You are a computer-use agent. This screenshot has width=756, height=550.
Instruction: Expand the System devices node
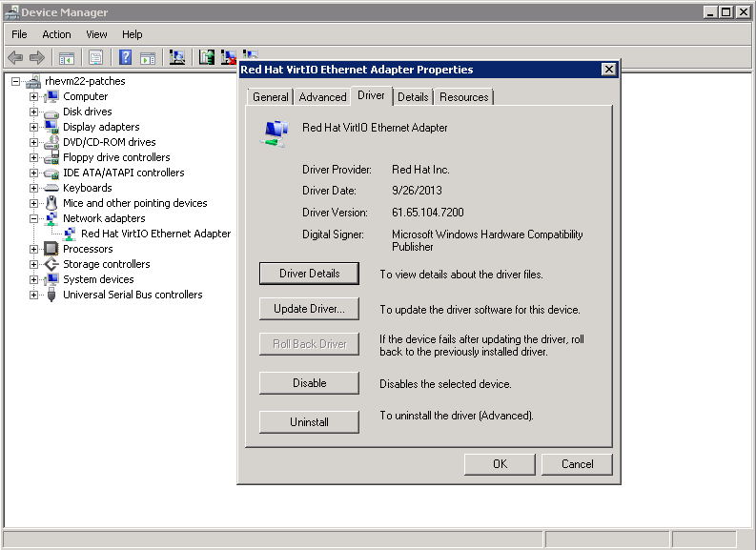[33, 279]
